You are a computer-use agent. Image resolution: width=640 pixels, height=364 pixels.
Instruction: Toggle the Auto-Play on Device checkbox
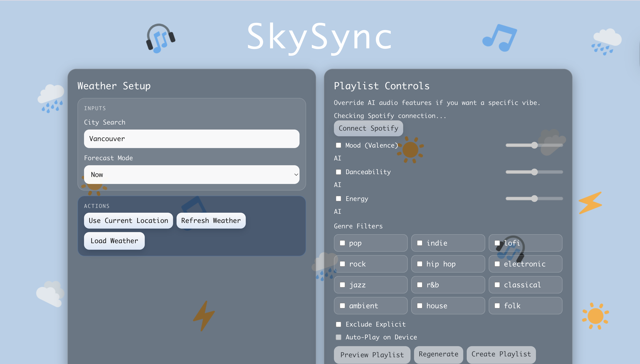tap(338, 337)
